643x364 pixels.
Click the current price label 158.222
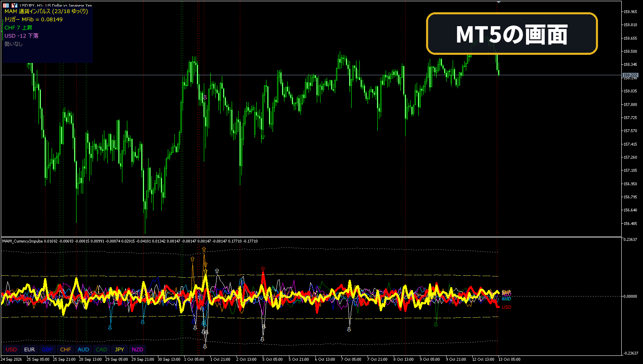click(x=630, y=75)
